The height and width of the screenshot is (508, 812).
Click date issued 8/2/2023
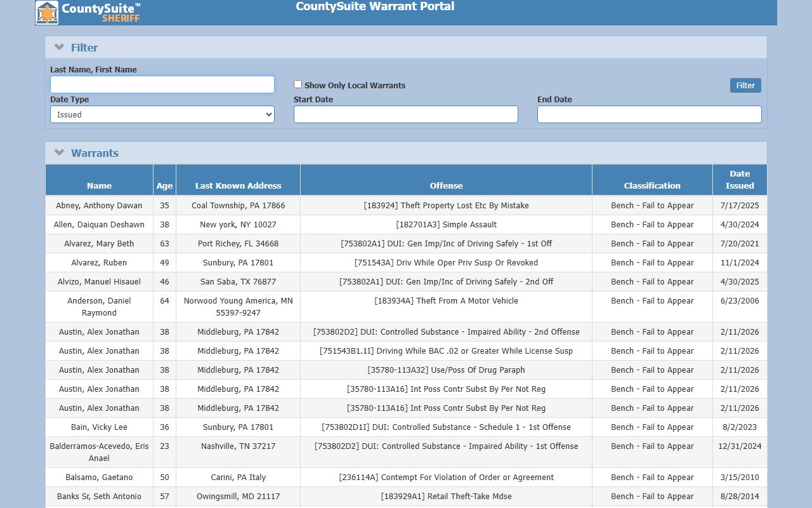(740, 427)
